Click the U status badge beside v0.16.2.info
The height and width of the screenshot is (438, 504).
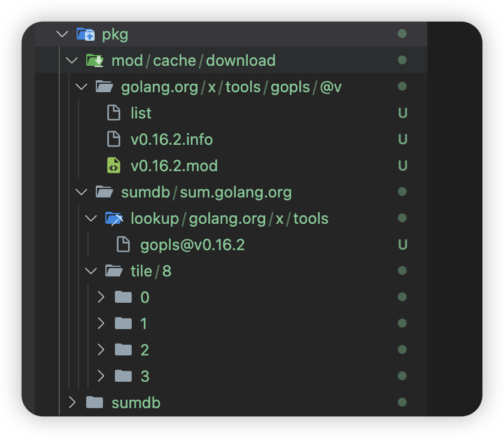click(x=402, y=139)
